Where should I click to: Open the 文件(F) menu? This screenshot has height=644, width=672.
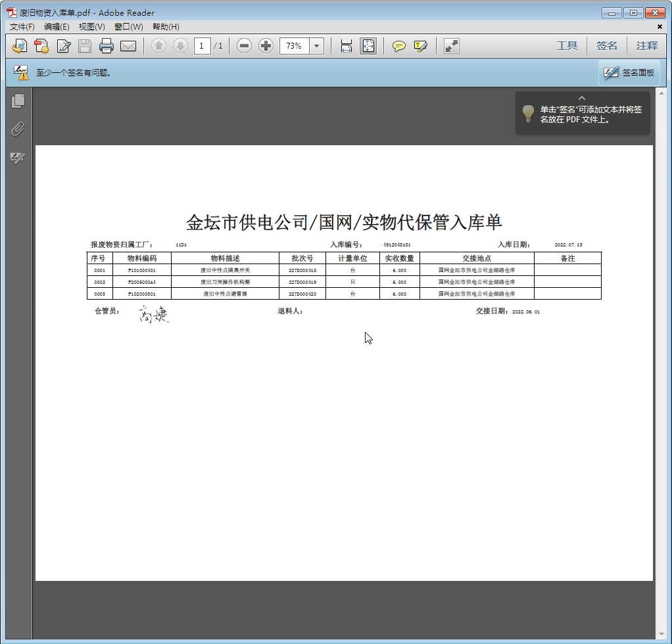pos(22,27)
